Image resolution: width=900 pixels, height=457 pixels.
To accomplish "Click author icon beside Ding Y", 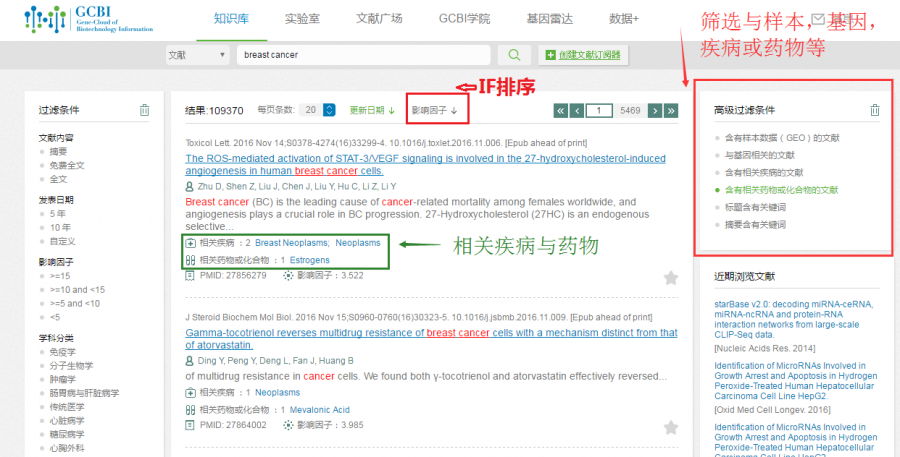I will click(x=189, y=361).
